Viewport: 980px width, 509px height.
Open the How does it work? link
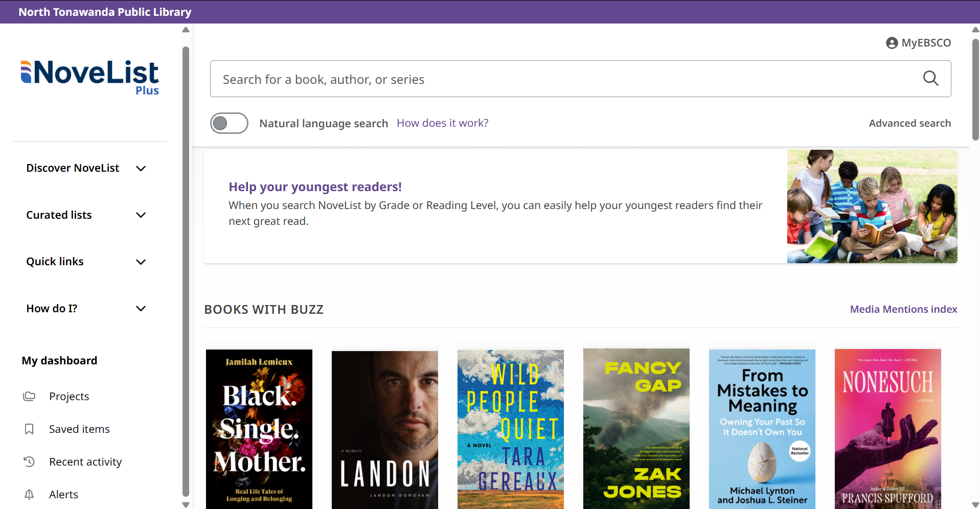click(442, 123)
